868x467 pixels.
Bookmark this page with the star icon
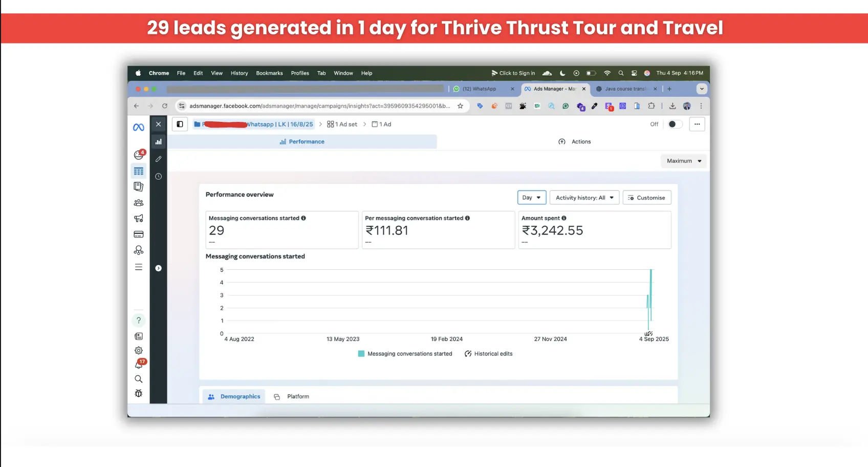pyautogui.click(x=460, y=106)
